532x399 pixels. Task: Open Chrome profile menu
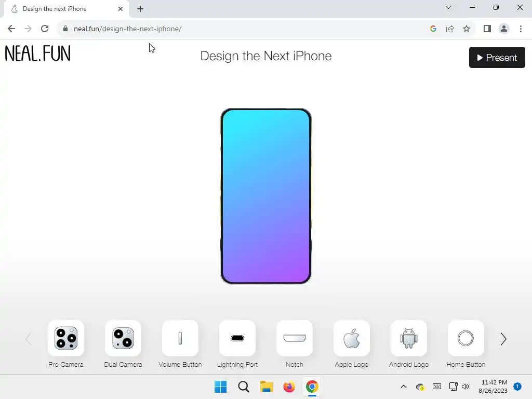(504, 29)
